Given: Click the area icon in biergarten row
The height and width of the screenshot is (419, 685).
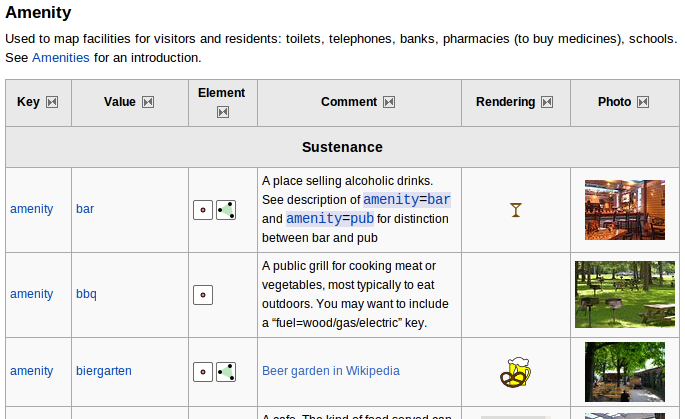Looking at the screenshot, I should (x=226, y=371).
